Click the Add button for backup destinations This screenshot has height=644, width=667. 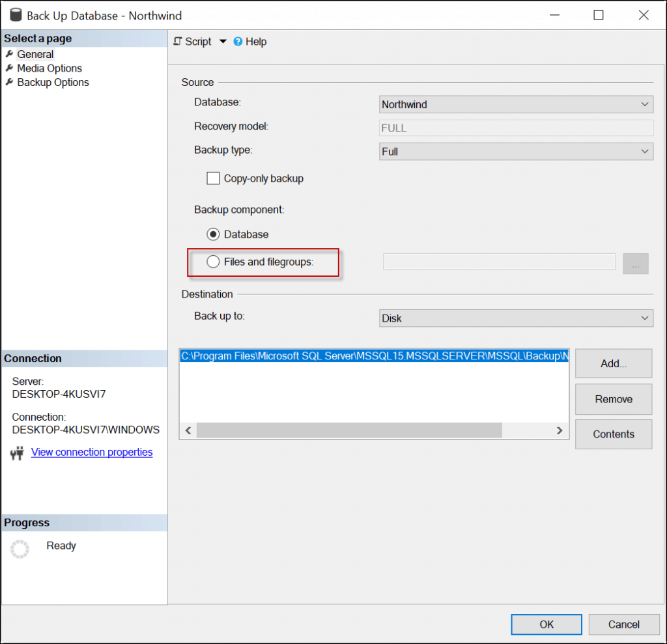613,363
